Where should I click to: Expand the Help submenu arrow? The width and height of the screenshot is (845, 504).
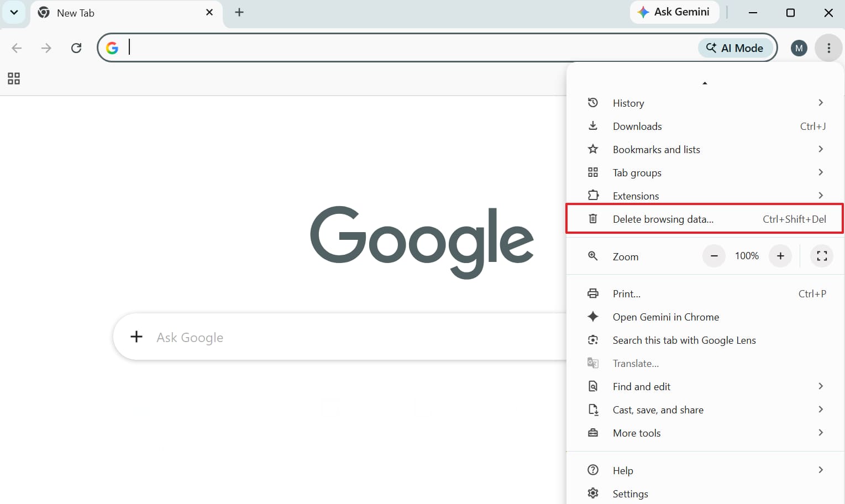821,470
